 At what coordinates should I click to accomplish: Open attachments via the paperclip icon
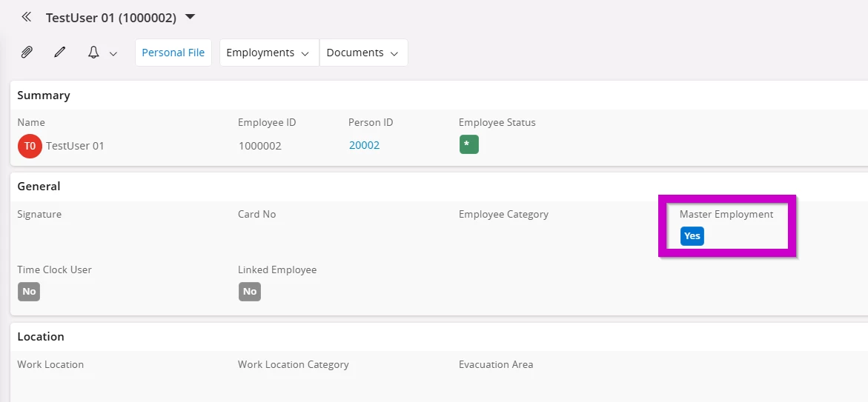(27, 53)
